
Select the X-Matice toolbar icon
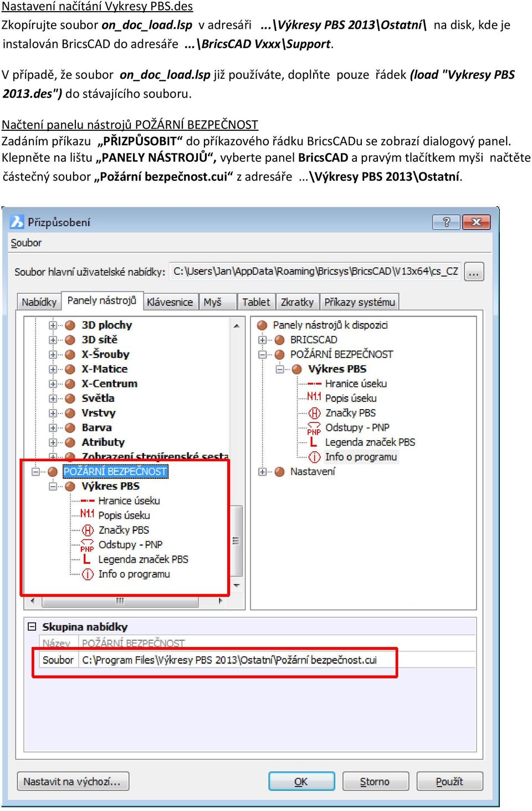point(70,369)
